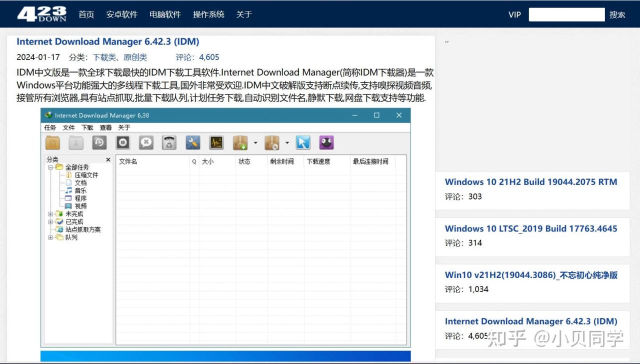
Task: Click the stop all speech-bubble X icon
Action: [x=146, y=143]
